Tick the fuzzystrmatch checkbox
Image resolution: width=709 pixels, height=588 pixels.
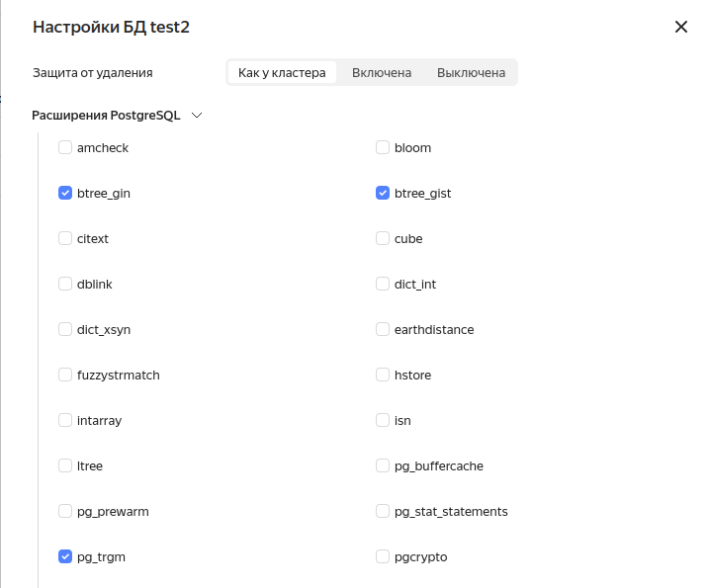[65, 376]
